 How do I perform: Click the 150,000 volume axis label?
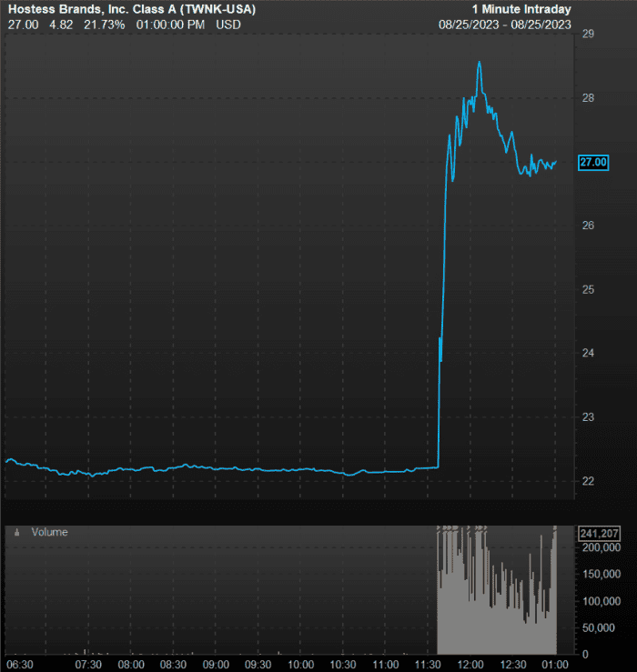tap(602, 575)
